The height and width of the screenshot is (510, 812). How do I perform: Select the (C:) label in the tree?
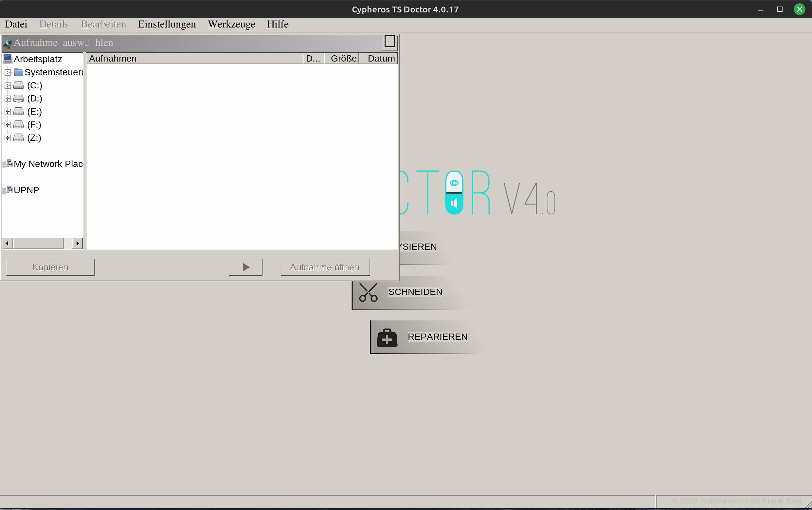coord(34,85)
